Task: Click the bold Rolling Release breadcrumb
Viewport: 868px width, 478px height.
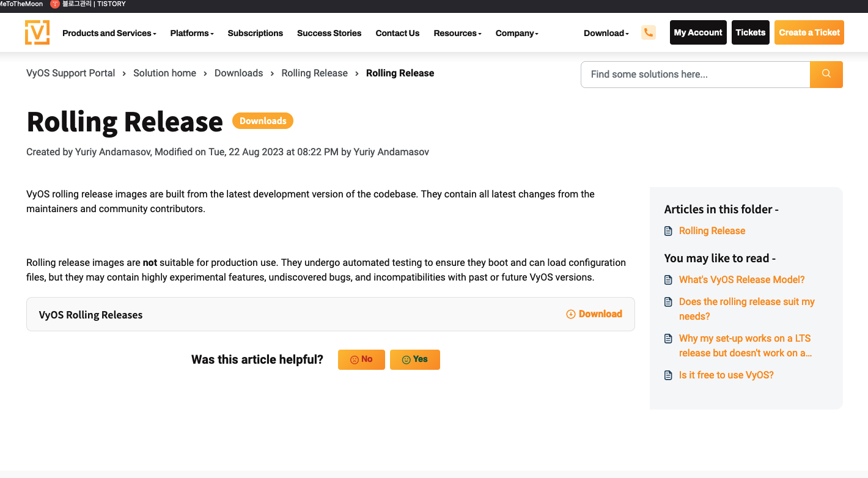Action: [400, 73]
